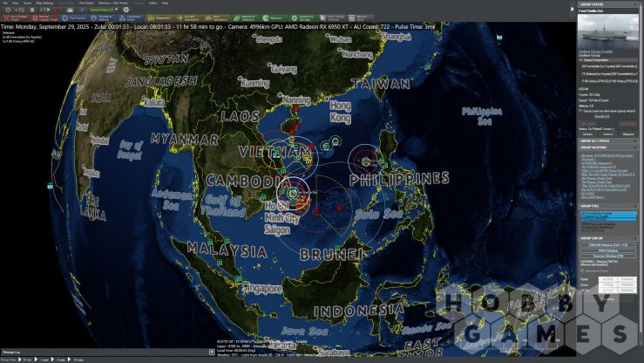Run simulation for 1 min

click(x=42, y=360)
